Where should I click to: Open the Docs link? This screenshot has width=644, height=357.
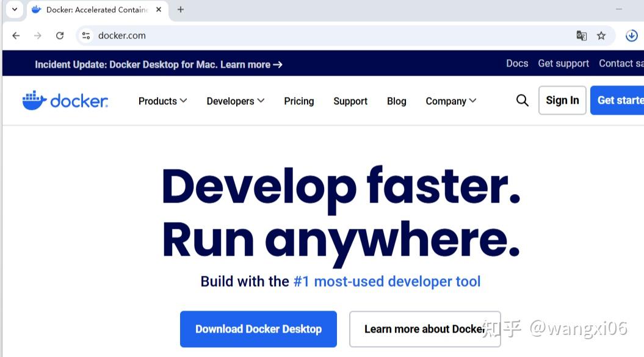pos(517,63)
